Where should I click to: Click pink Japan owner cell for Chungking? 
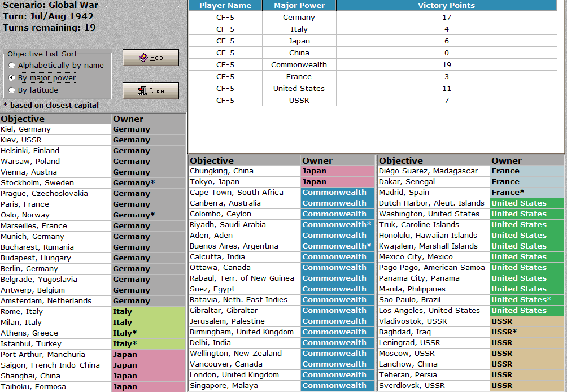click(338, 171)
